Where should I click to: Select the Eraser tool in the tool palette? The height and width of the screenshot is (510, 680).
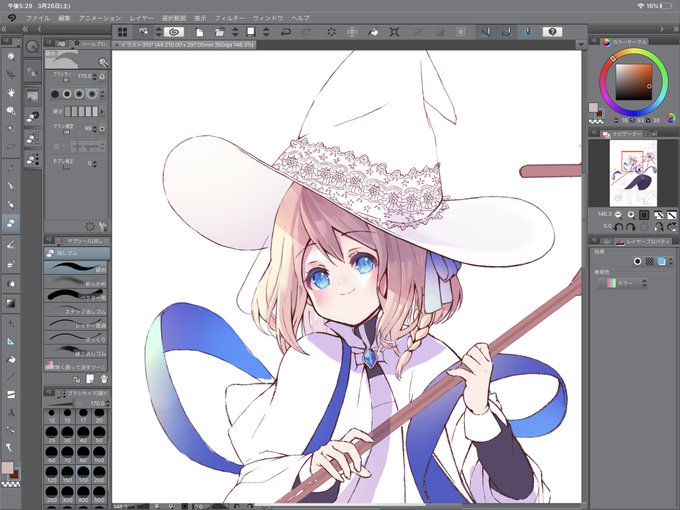pos(11,223)
